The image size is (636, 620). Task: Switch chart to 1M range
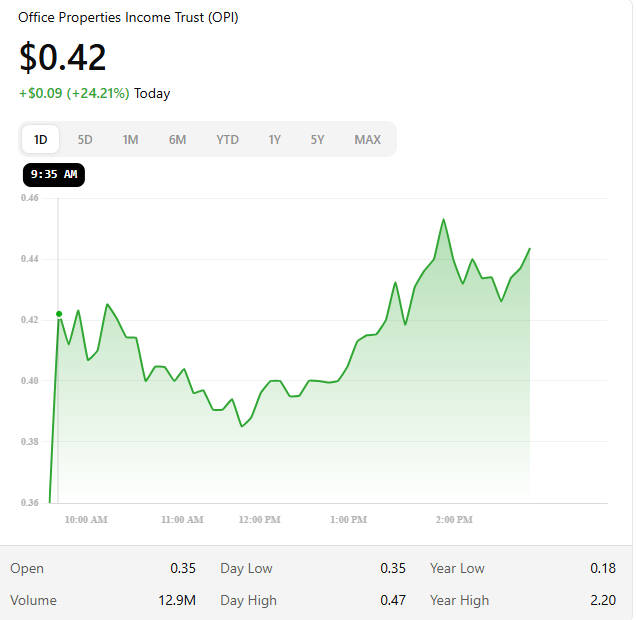pos(131,139)
